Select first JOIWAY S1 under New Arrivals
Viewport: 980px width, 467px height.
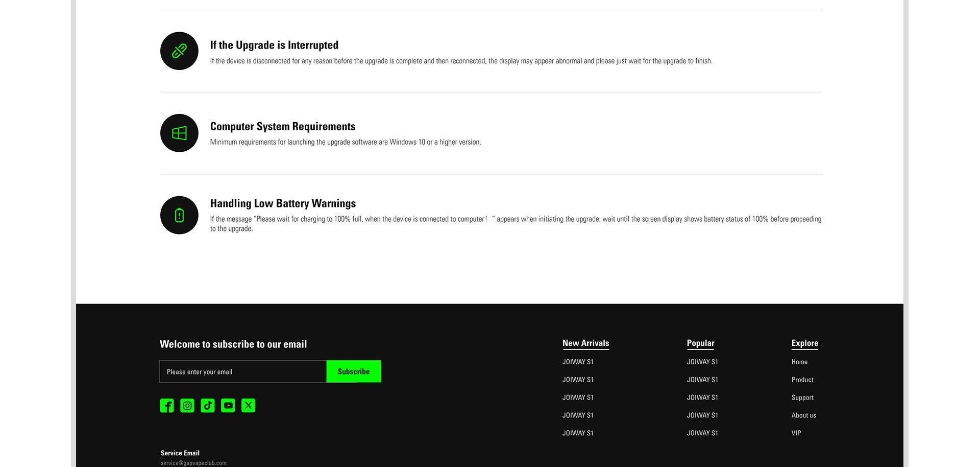tap(578, 362)
